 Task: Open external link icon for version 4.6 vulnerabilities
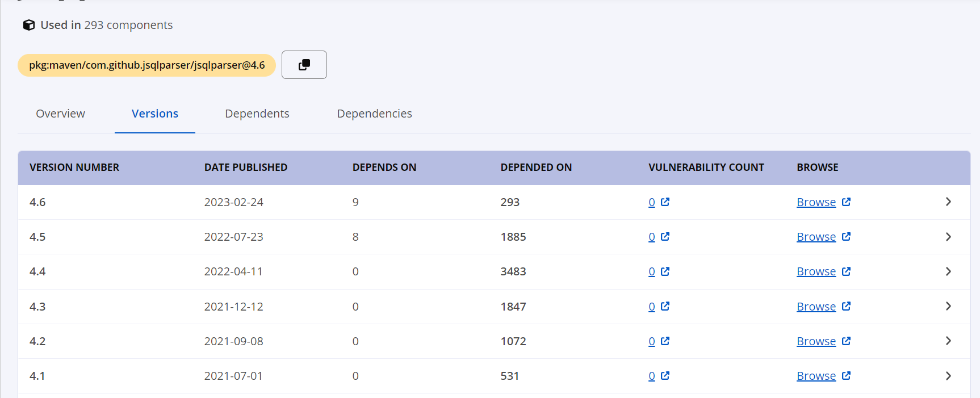click(665, 202)
